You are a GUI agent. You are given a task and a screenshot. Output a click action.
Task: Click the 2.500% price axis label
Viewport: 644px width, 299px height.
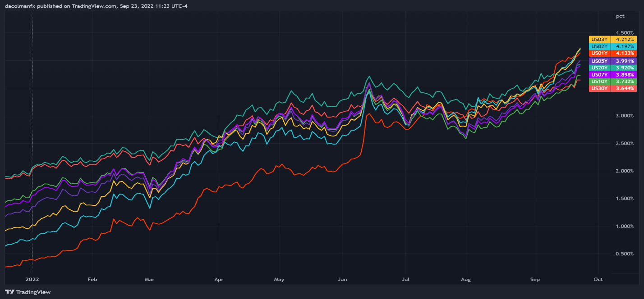point(625,143)
